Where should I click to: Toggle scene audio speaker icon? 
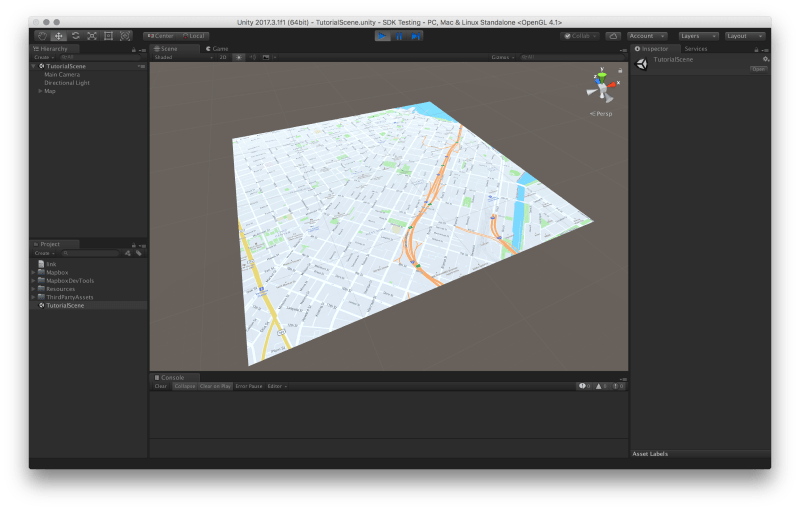click(x=253, y=57)
